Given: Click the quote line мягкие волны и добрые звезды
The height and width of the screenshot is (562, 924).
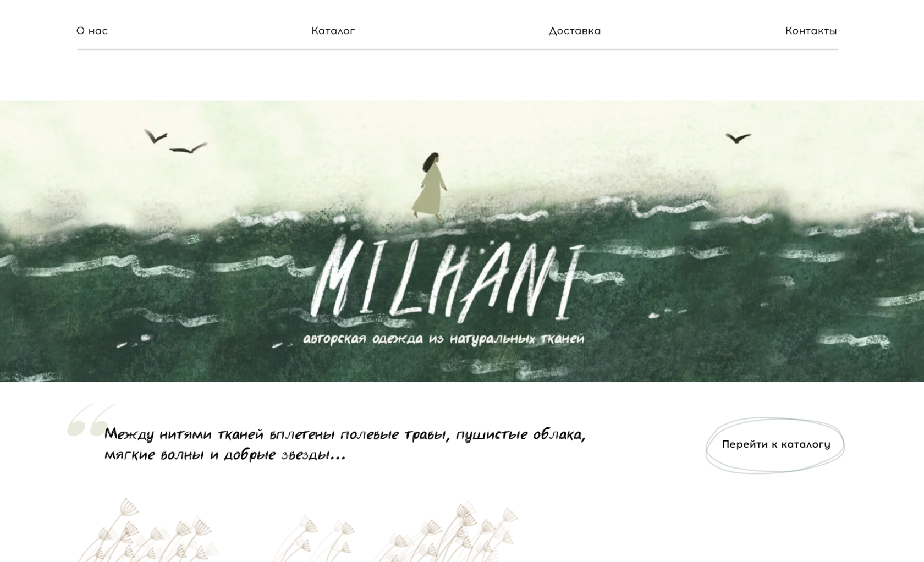Looking at the screenshot, I should click(x=225, y=455).
